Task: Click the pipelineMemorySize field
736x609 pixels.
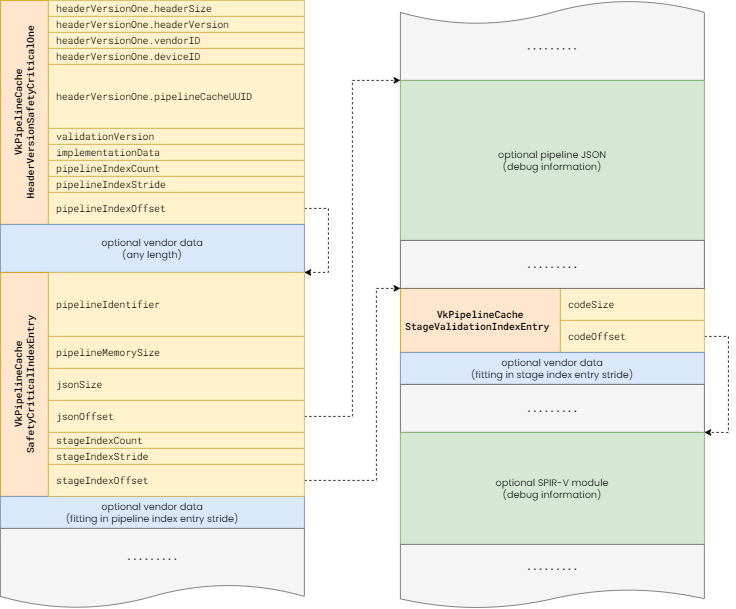Action: (176, 352)
